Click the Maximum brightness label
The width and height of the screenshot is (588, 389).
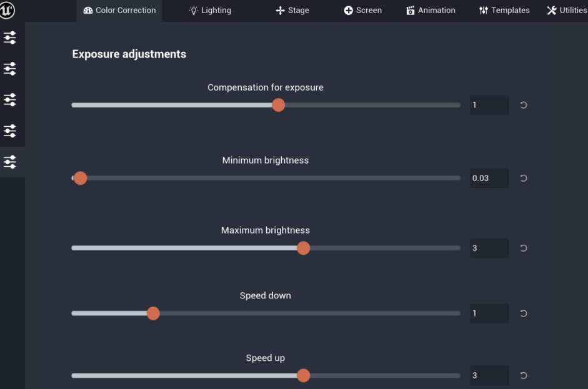pyautogui.click(x=266, y=230)
